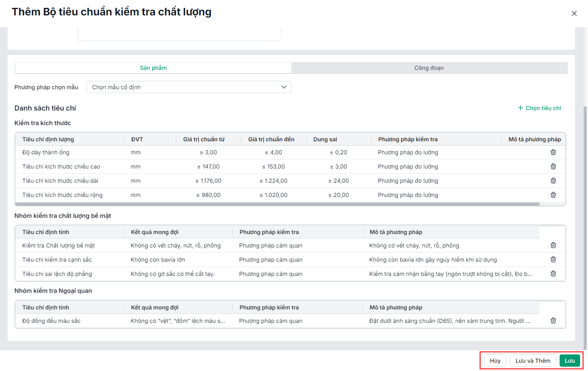This screenshot has width=588, height=371.
Task: Delete the Tiêu chí kích thước chiều rộng row
Action: (x=553, y=195)
